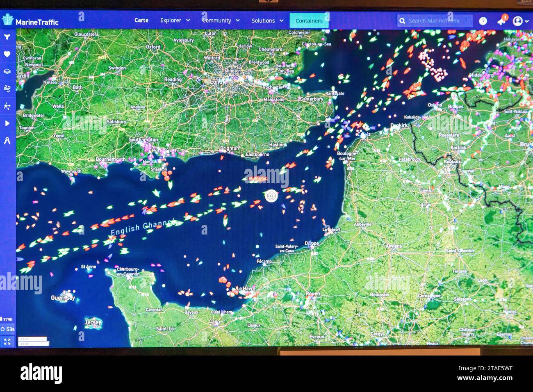Open the density routes node icon
Viewport: 533px width, 392px height.
coord(7,106)
